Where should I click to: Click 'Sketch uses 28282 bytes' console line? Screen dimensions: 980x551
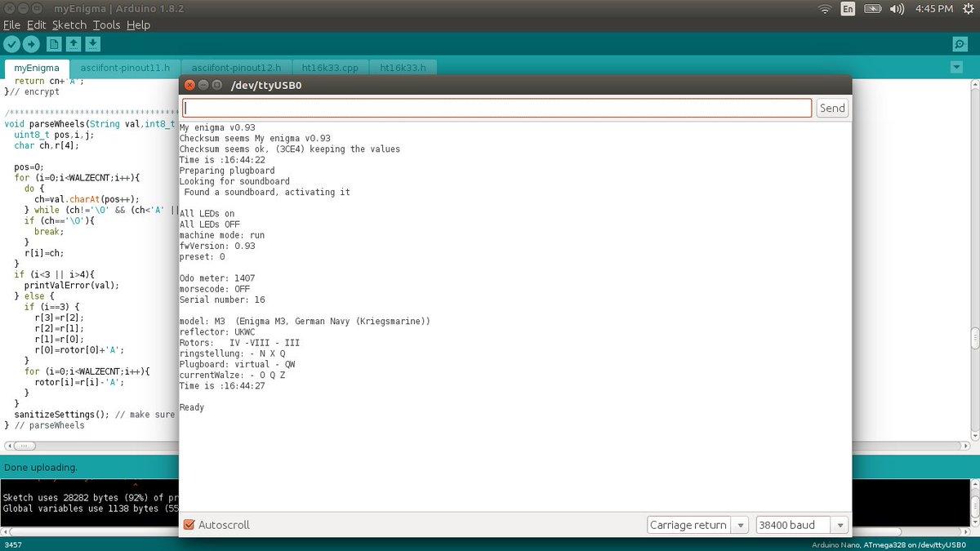pyautogui.click(x=91, y=497)
